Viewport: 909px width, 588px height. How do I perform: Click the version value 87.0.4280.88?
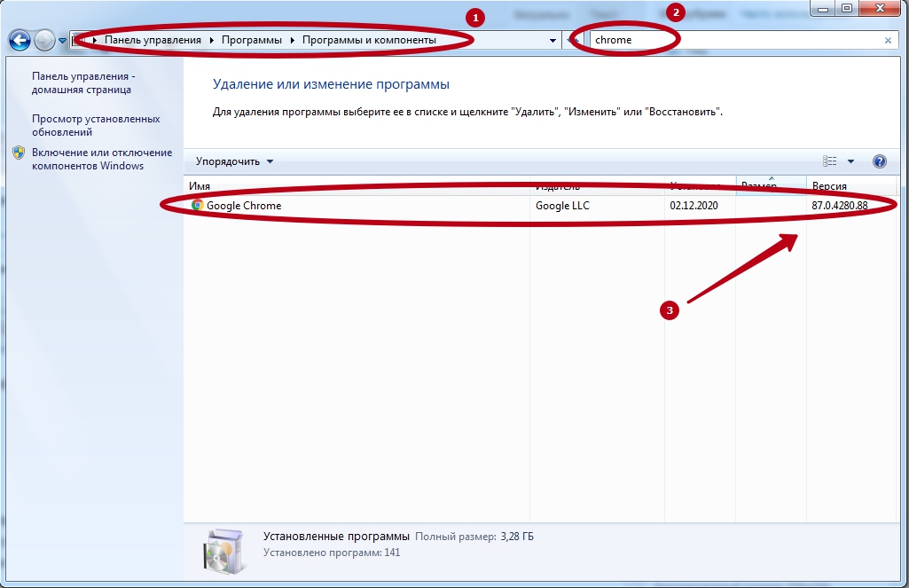coord(840,205)
